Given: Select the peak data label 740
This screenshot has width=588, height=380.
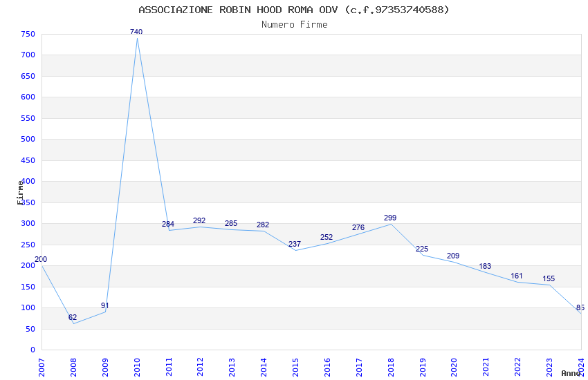Looking at the screenshot, I should pos(136,32).
